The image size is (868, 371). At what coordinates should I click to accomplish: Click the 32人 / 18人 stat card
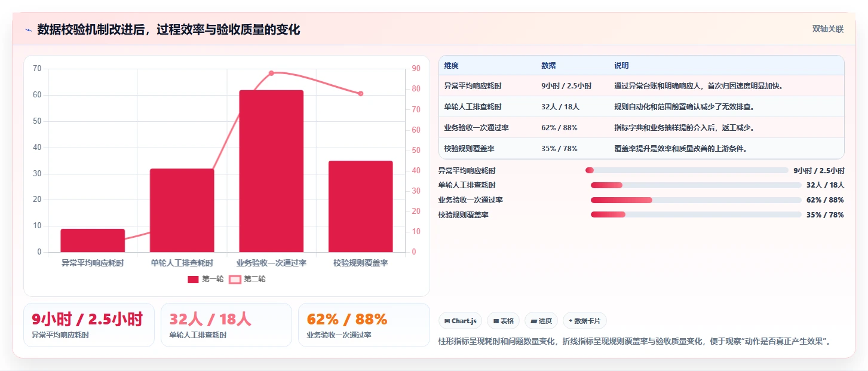point(226,325)
